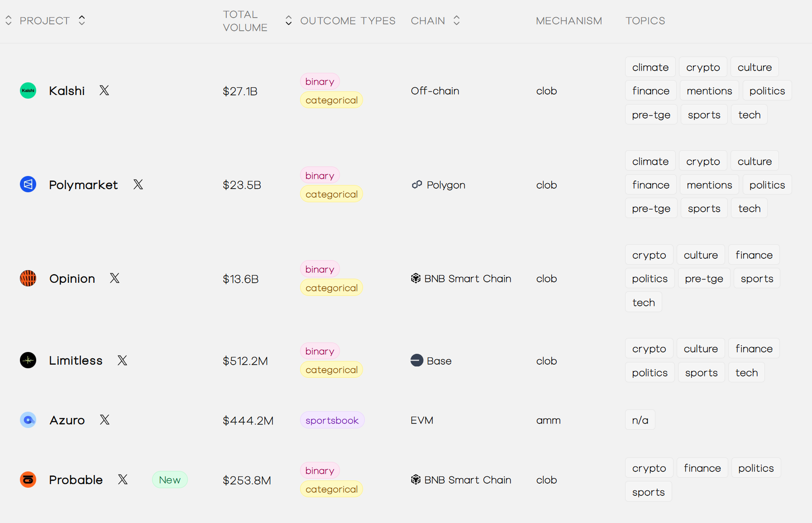
Task: Click sort arrows next to CHAIN header
Action: (x=457, y=20)
